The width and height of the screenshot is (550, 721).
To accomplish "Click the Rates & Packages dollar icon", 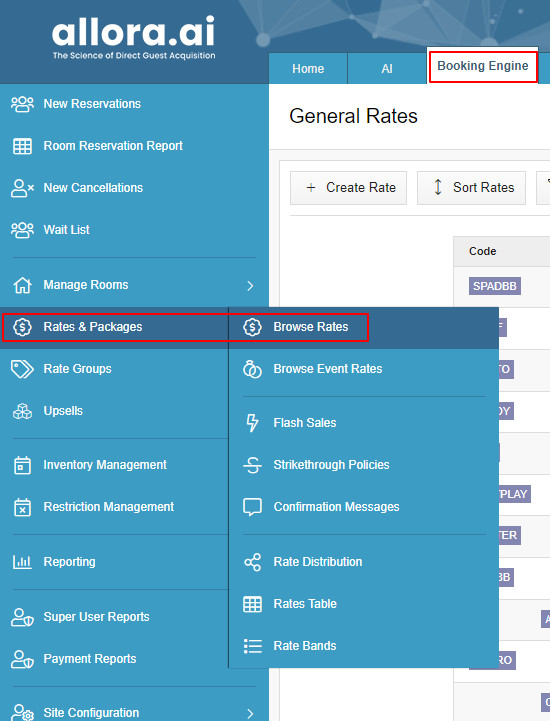I will tap(22, 327).
